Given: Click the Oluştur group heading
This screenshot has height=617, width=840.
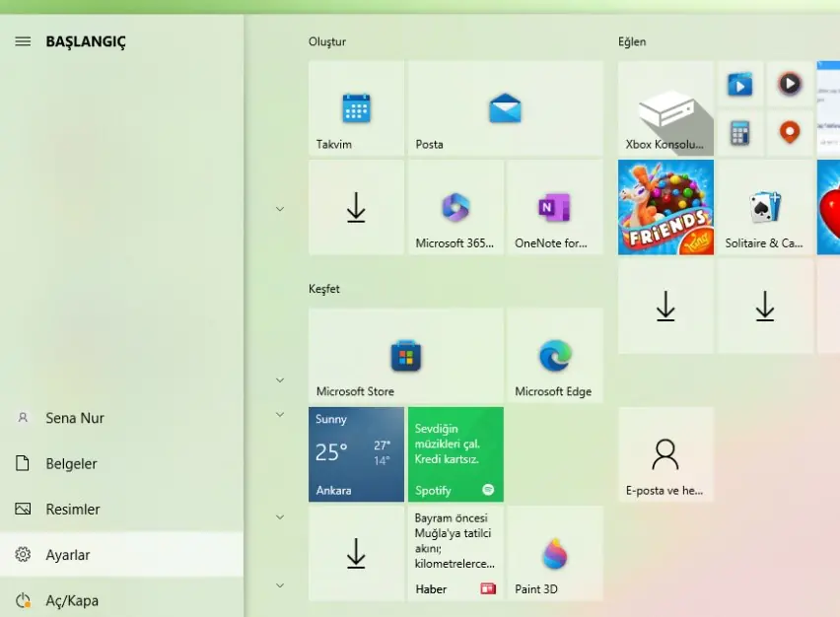Looking at the screenshot, I should (326, 41).
